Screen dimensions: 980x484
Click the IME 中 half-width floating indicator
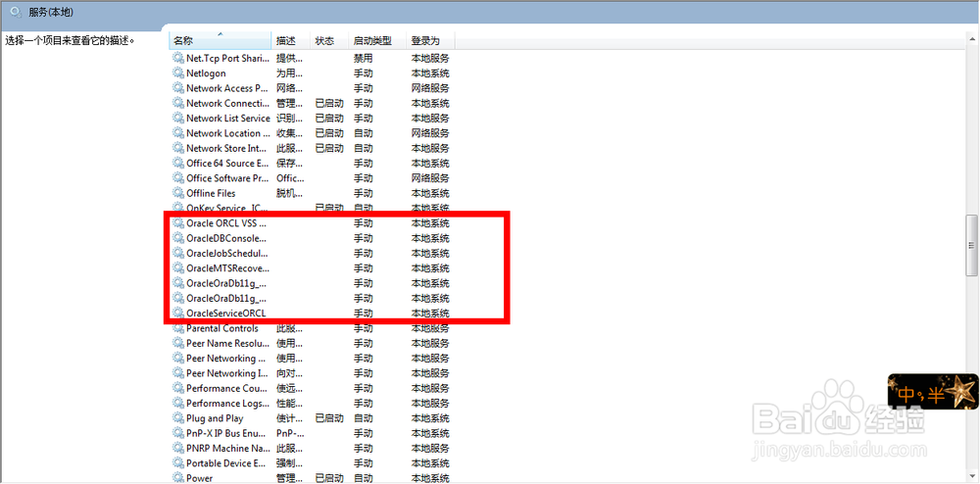[x=933, y=392]
